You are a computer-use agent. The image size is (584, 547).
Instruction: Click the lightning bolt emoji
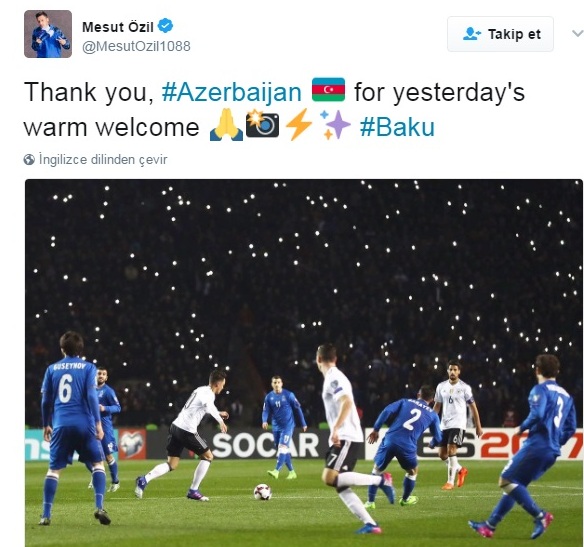tap(299, 125)
